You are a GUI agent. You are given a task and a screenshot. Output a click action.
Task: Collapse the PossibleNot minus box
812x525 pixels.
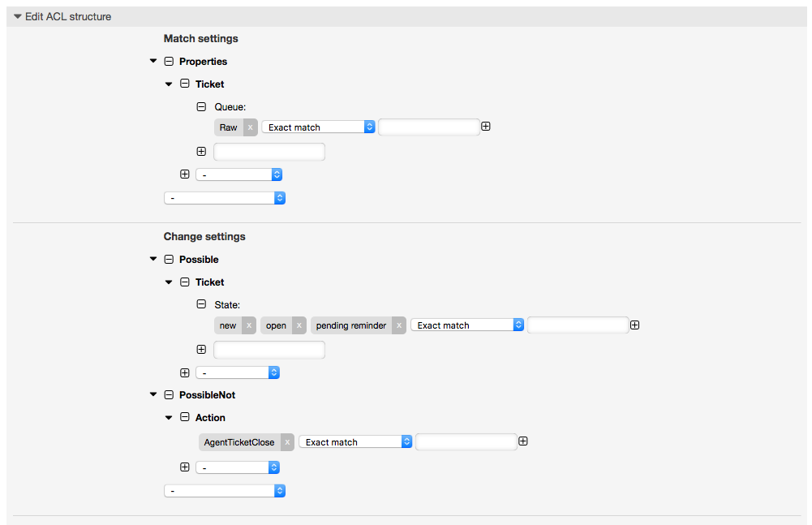click(x=169, y=395)
